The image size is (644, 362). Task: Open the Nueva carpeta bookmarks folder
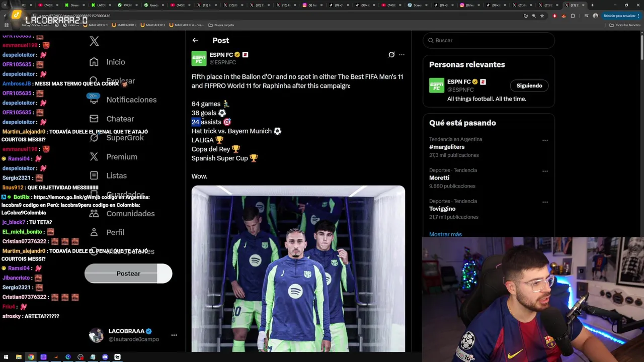click(221, 25)
